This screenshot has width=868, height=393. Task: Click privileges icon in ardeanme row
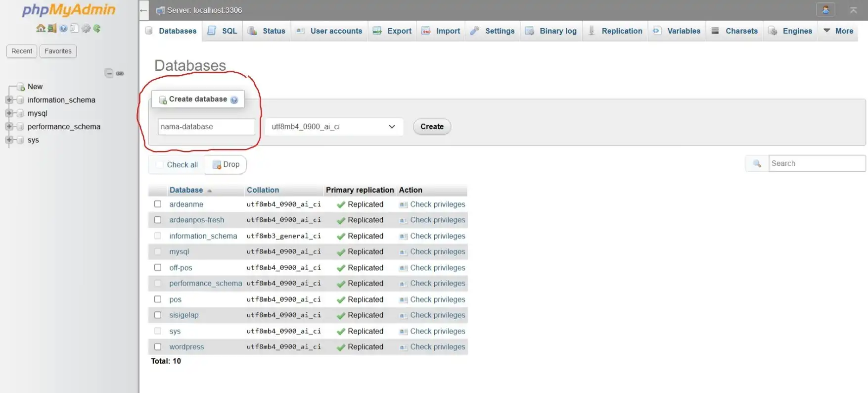pos(404,204)
